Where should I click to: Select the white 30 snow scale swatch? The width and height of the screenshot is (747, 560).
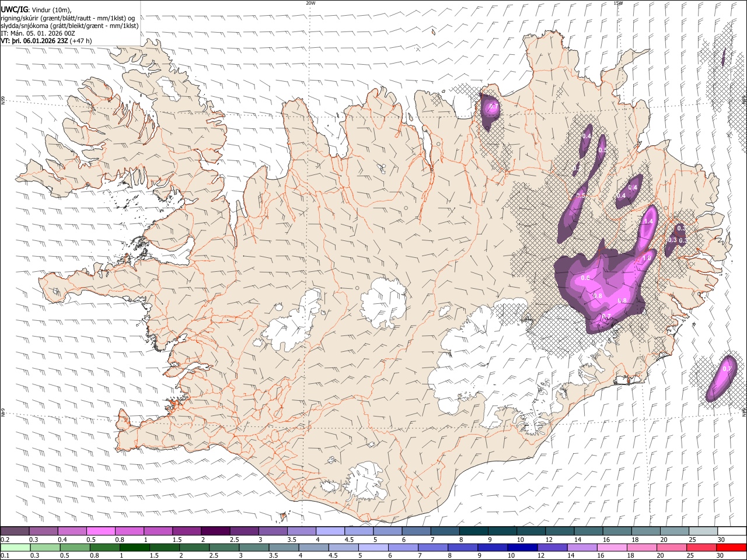point(732,531)
